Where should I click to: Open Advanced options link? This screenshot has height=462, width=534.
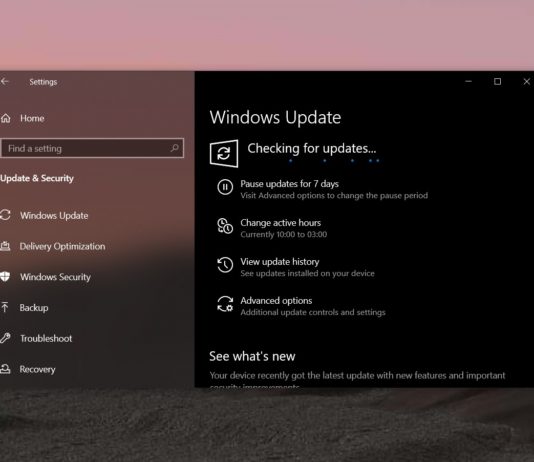[x=276, y=301]
